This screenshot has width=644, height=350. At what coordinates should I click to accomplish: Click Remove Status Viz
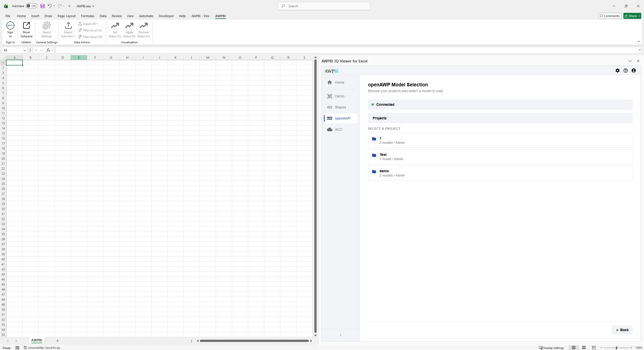[x=144, y=29]
